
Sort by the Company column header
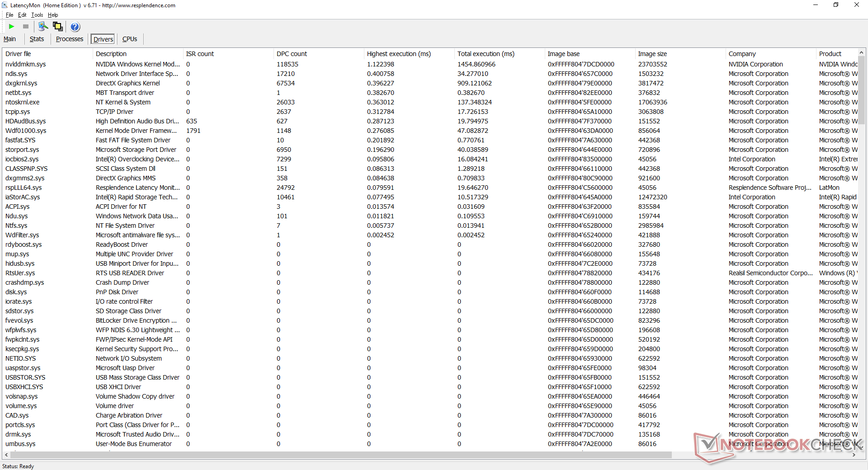(771, 54)
